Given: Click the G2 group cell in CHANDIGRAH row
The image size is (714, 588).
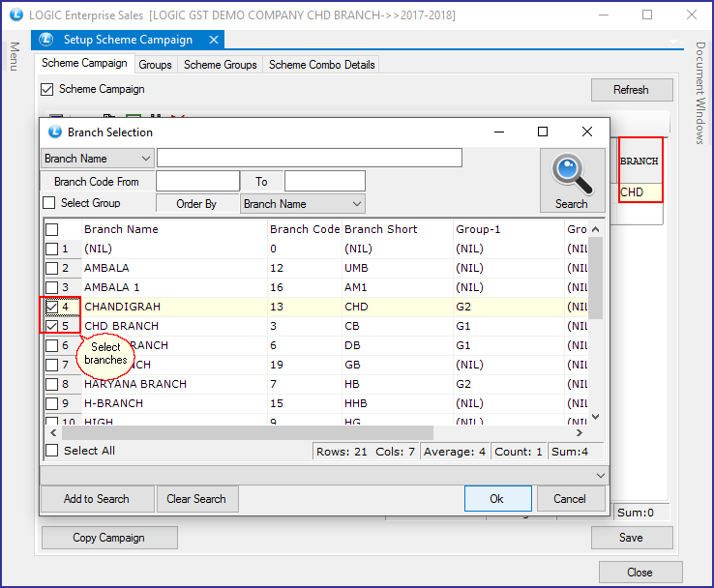Looking at the screenshot, I should pyautogui.click(x=509, y=307).
